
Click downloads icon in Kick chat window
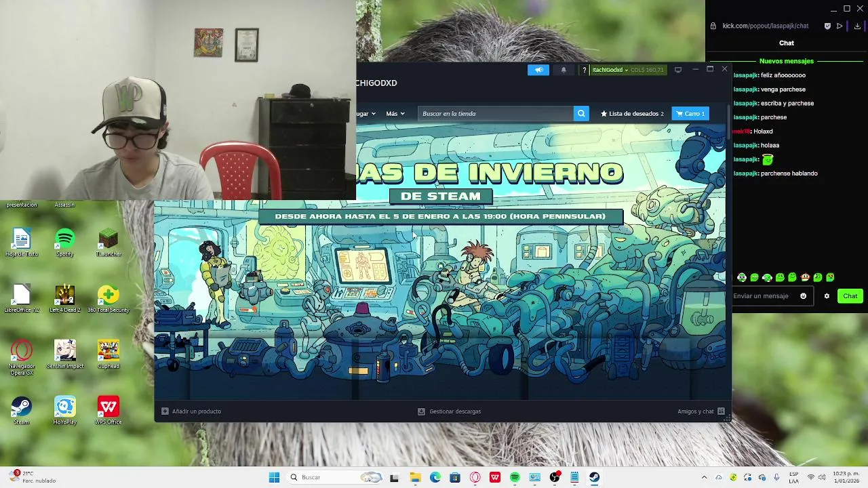pos(857,26)
